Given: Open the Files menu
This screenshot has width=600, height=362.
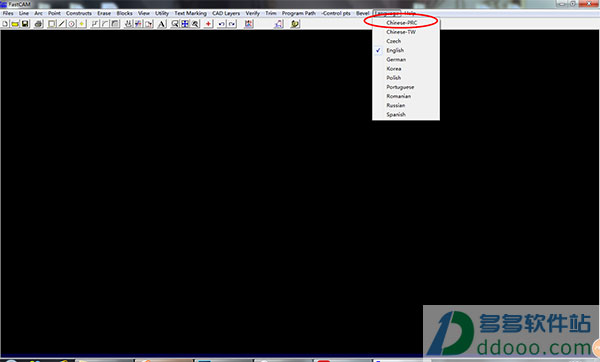Looking at the screenshot, I should point(8,13).
